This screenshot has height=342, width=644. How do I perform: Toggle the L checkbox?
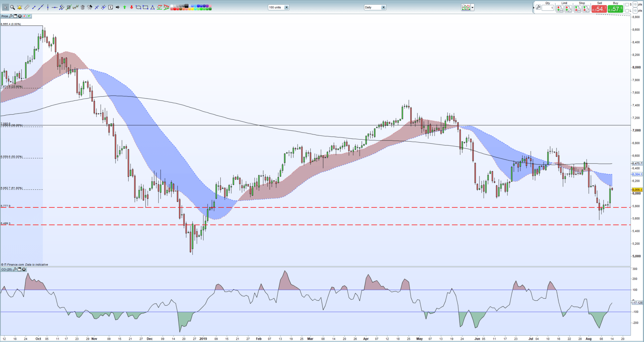[627, 10]
